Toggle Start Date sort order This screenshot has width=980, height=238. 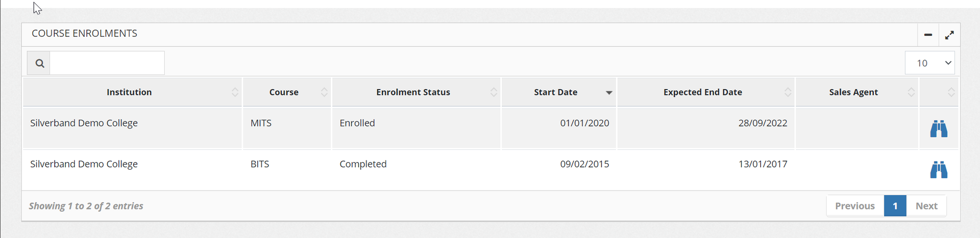click(x=555, y=92)
